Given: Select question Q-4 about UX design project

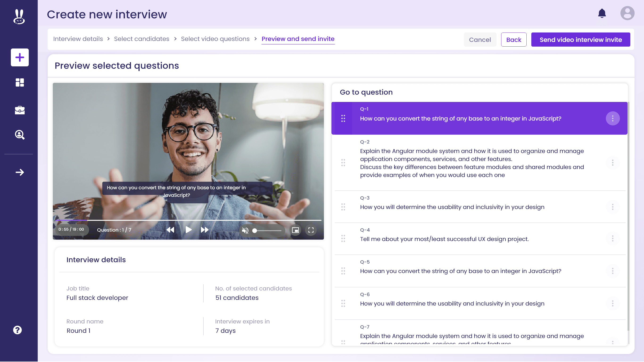Looking at the screenshot, I should pos(444,239).
